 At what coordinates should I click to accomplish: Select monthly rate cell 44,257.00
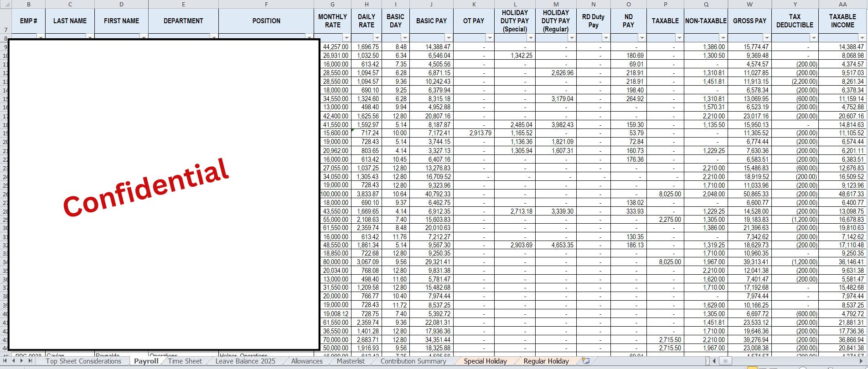(x=336, y=46)
